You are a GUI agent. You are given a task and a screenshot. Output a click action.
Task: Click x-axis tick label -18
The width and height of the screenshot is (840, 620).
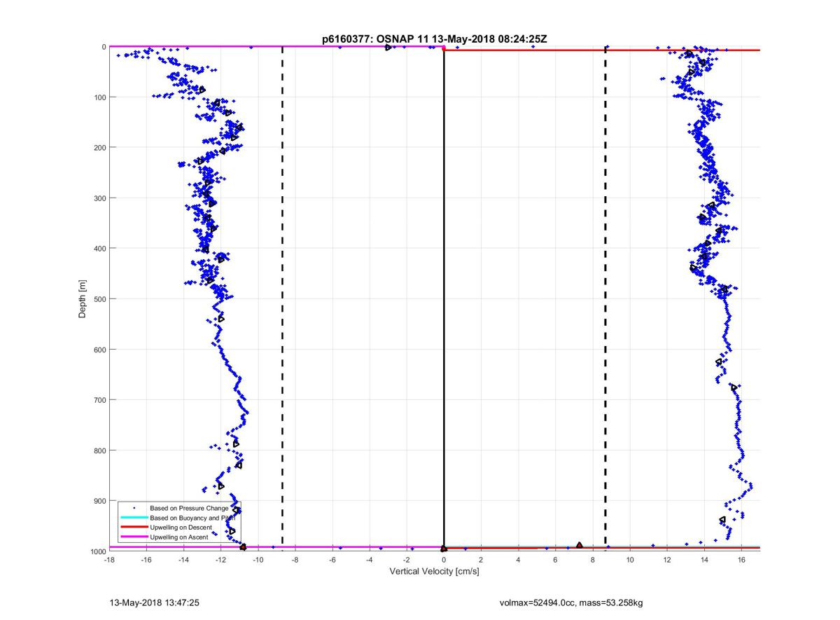click(x=109, y=560)
